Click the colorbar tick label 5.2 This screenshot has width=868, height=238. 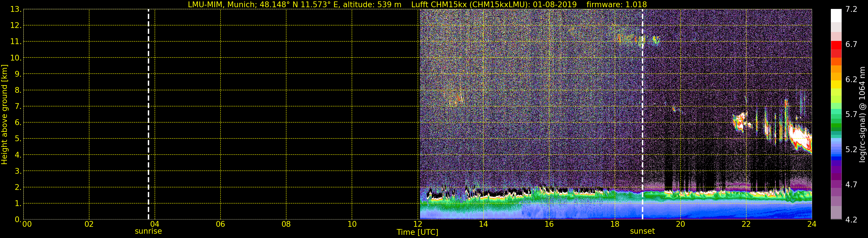click(x=851, y=149)
